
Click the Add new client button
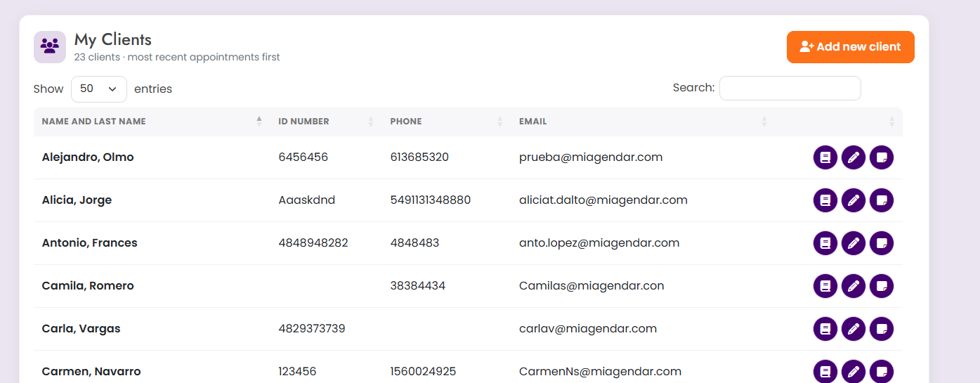tap(850, 47)
